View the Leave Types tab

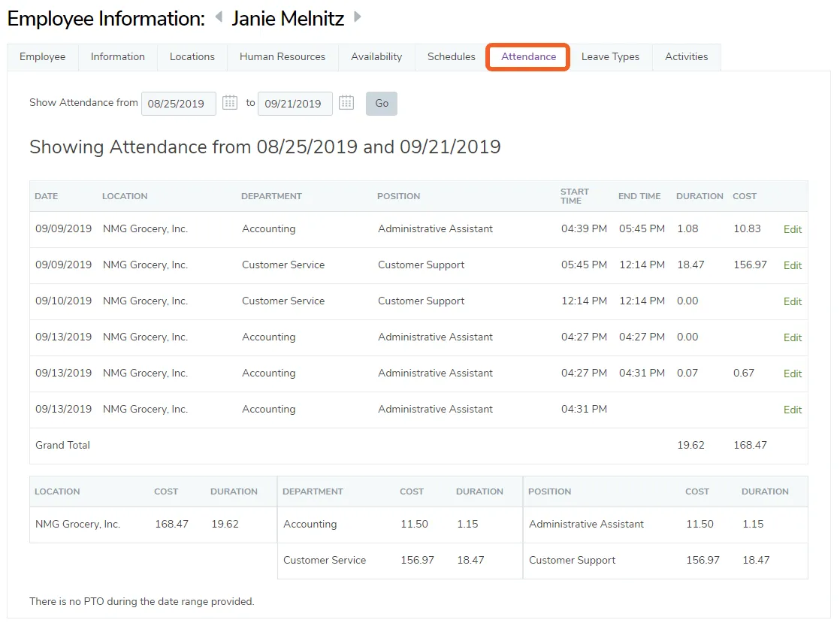pyautogui.click(x=610, y=57)
